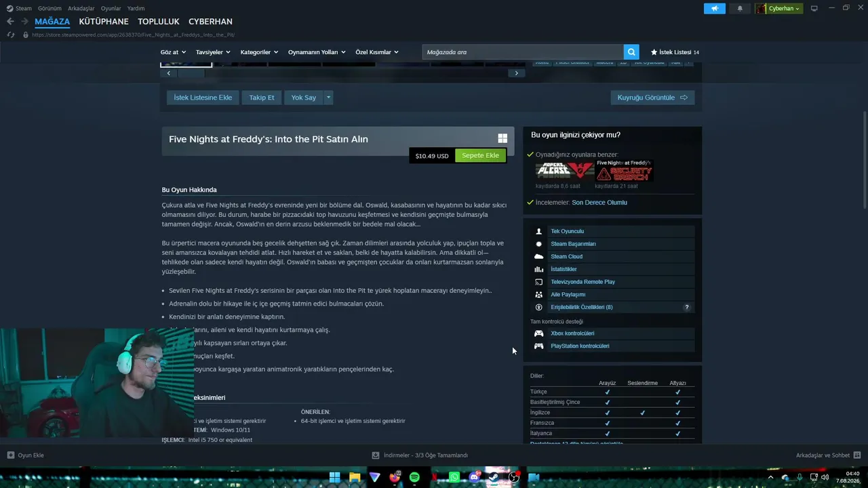Click the Tek Oyunculu person icon
868x488 pixels.
click(x=538, y=231)
